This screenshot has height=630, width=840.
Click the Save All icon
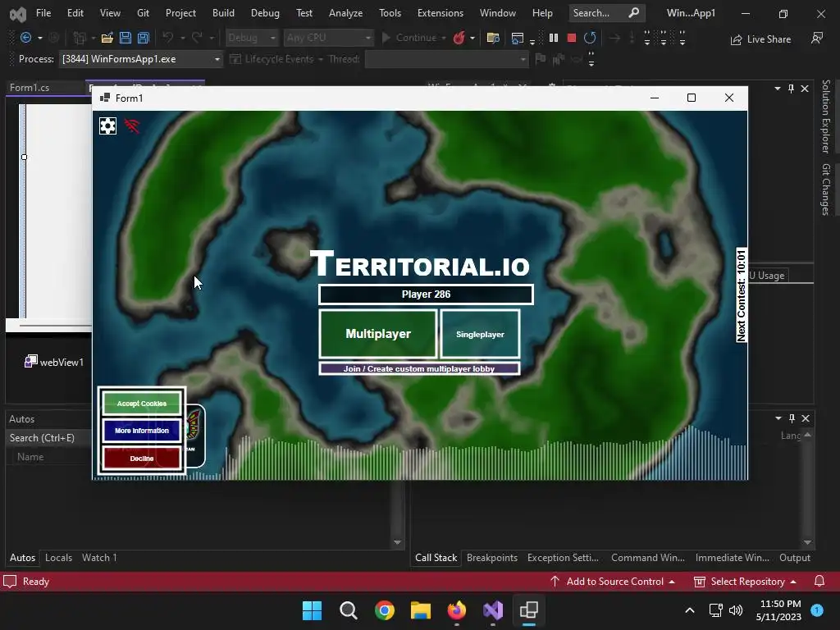(x=143, y=38)
